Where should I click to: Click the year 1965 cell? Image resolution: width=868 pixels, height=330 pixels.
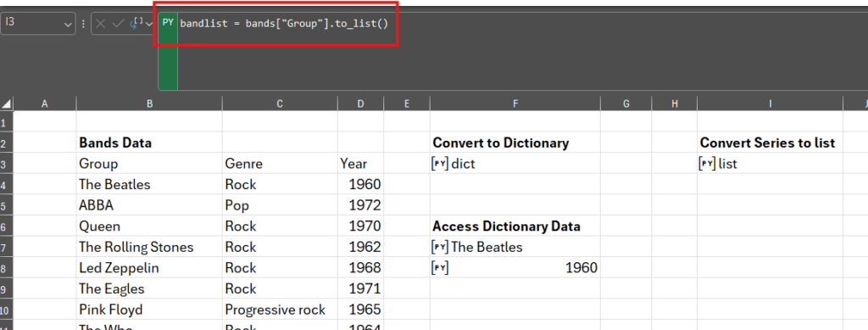click(x=360, y=310)
